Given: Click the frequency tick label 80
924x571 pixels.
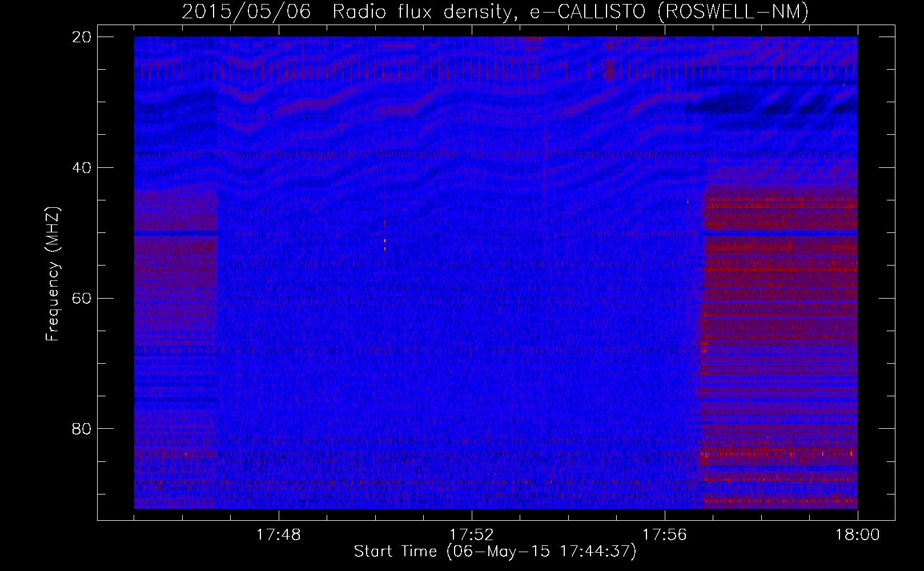Looking at the screenshot, I should [82, 429].
